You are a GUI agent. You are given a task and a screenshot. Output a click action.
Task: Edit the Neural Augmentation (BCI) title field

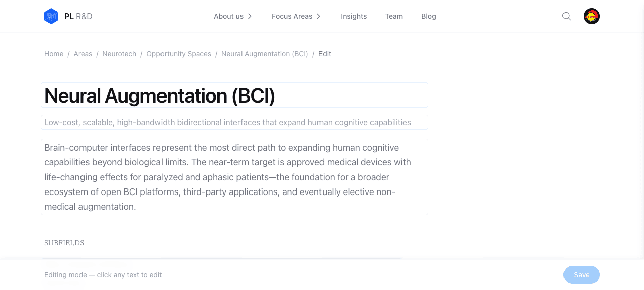(x=234, y=95)
